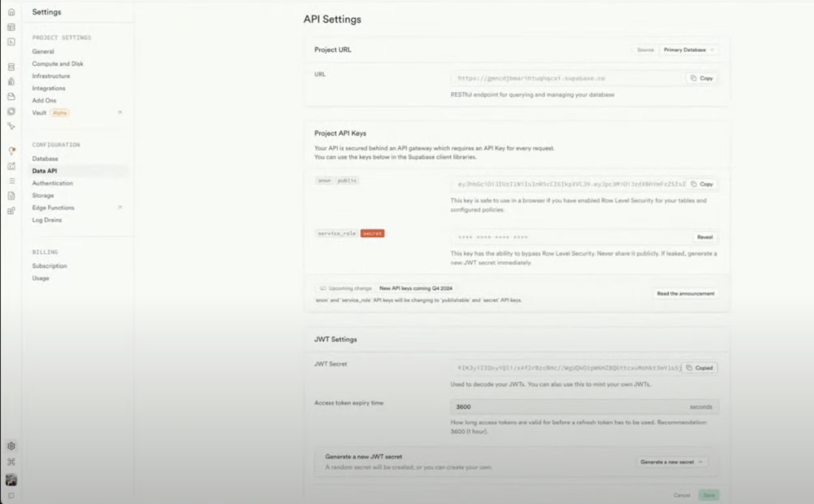The width and height of the screenshot is (814, 504).
Task: Open the Read the announcement link
Action: (x=685, y=293)
